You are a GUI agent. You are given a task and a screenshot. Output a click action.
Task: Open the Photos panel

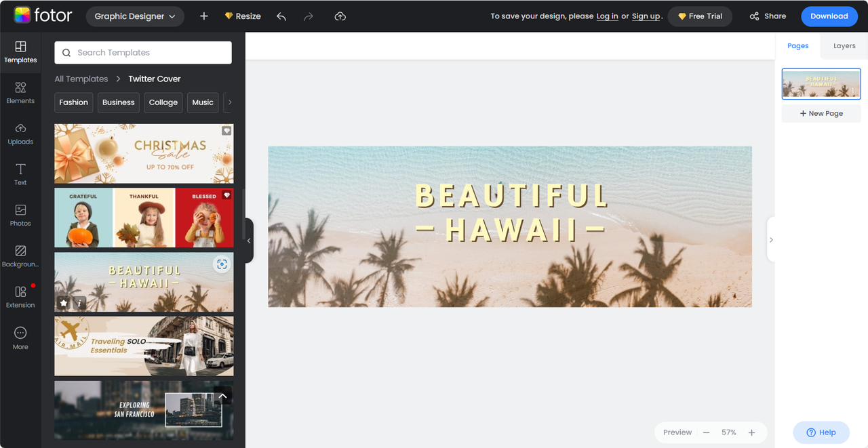(x=20, y=215)
